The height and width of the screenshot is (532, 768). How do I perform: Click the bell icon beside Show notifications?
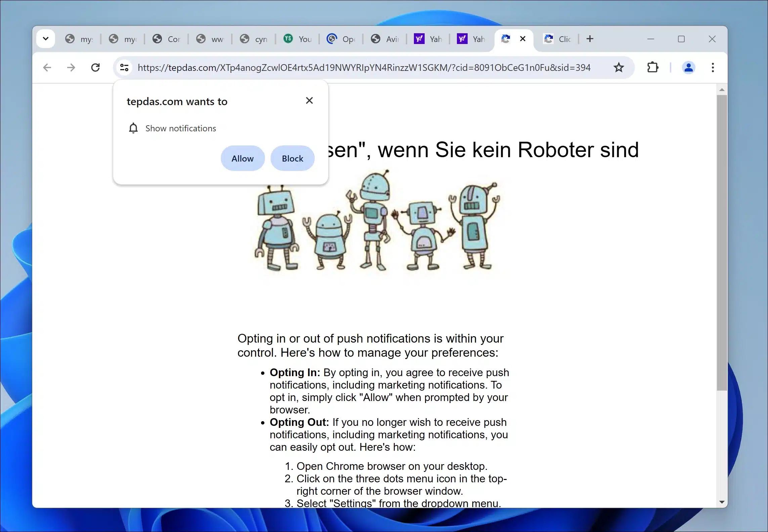133,128
